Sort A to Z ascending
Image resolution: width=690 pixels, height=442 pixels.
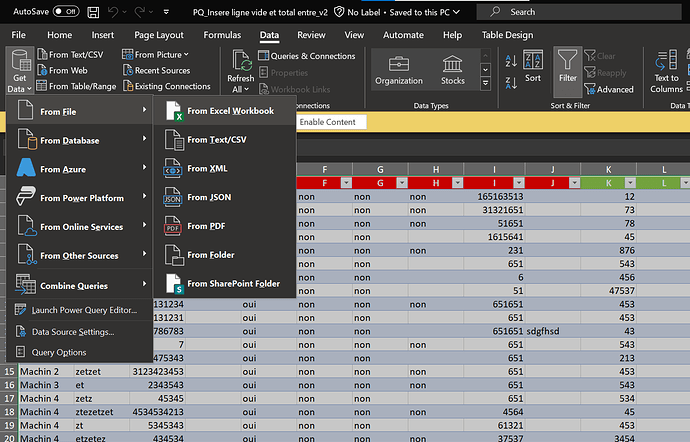tap(511, 61)
